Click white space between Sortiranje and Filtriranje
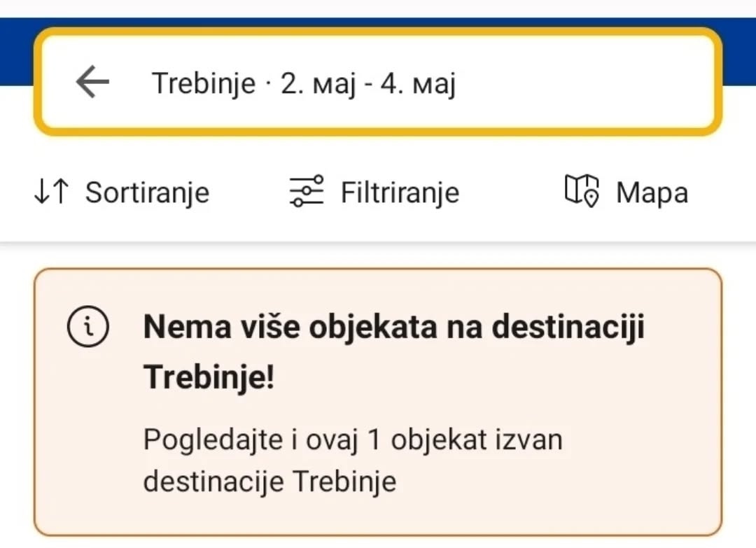The image size is (756, 548). [x=248, y=192]
